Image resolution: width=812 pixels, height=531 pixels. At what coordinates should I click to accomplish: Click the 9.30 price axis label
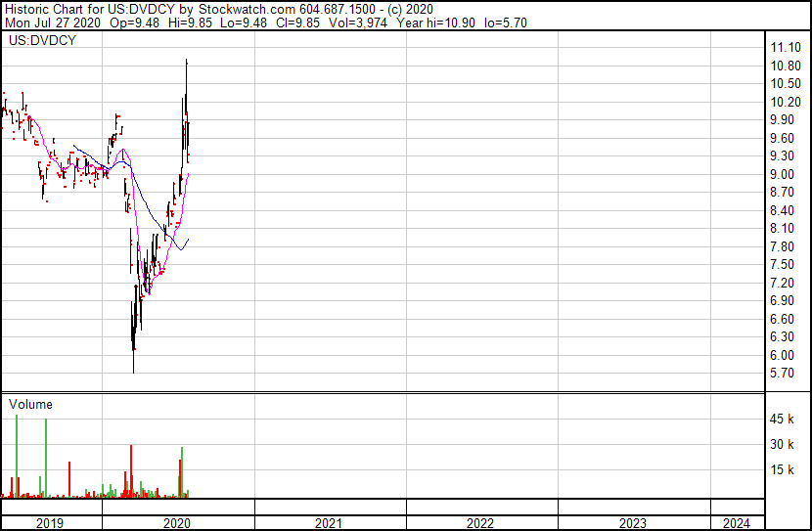[x=782, y=155]
